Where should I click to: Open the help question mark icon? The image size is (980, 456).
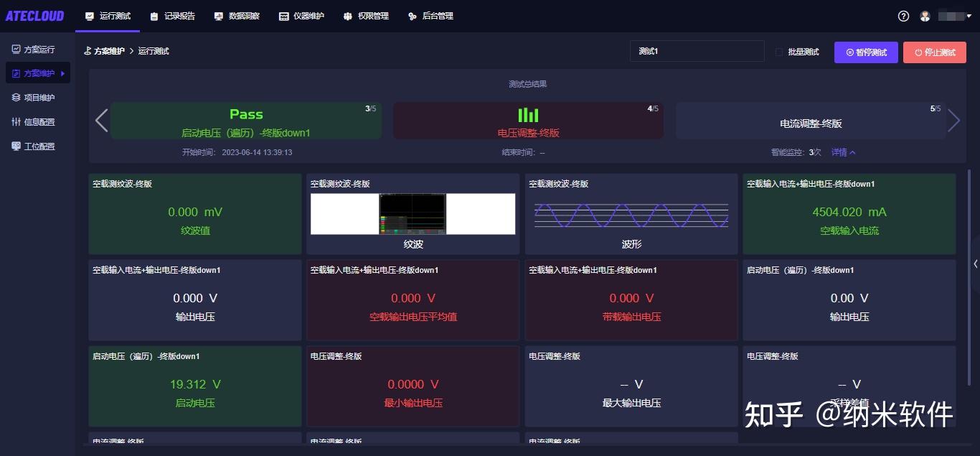(903, 16)
